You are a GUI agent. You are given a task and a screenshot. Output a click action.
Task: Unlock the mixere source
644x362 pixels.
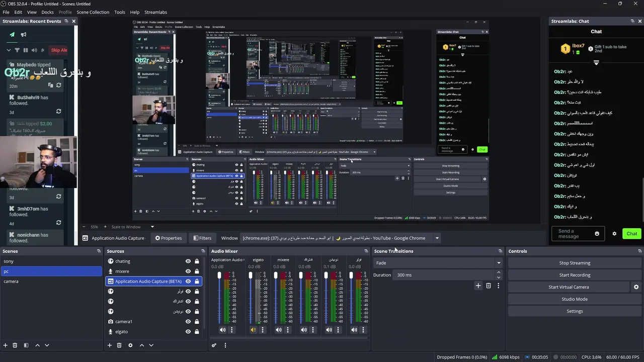point(197,271)
